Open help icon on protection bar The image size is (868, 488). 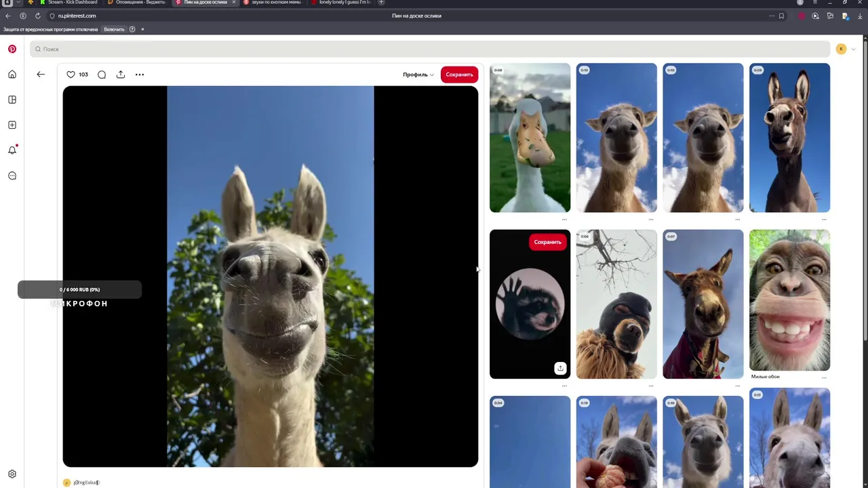[x=132, y=29]
